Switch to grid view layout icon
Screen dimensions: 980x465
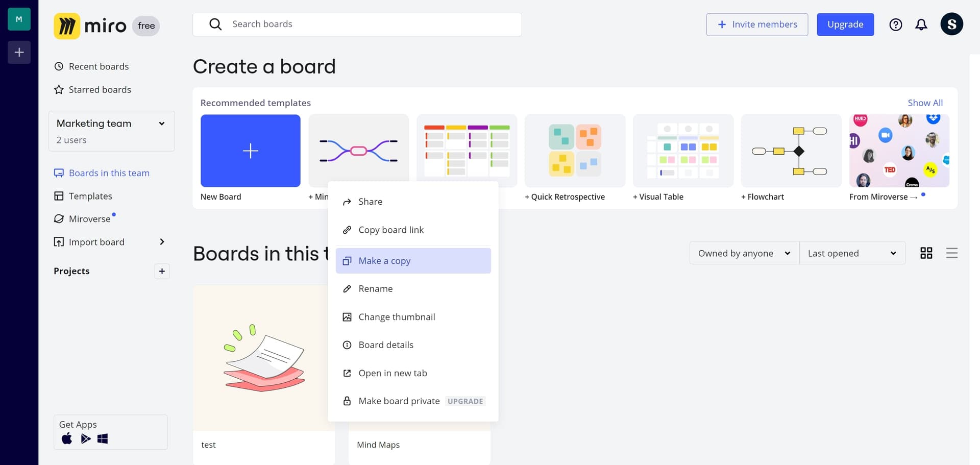[926, 253]
